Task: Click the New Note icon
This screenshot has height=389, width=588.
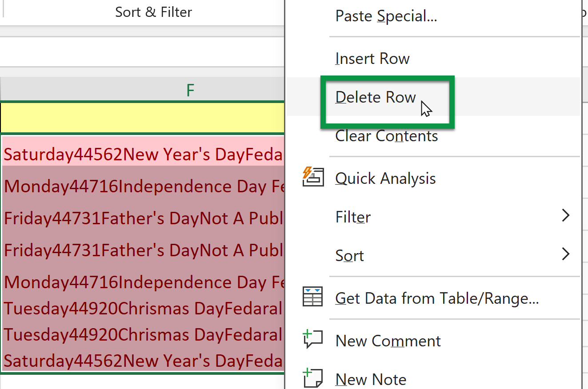Action: tap(313, 377)
